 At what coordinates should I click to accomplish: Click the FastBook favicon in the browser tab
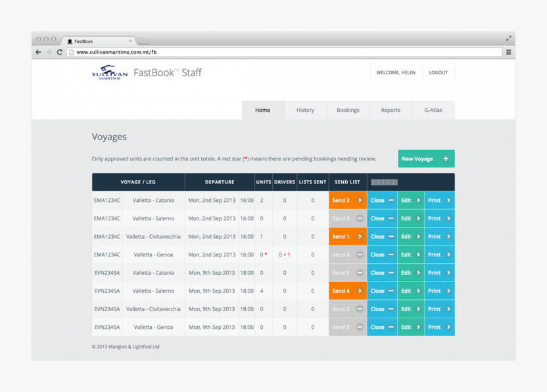click(x=69, y=39)
